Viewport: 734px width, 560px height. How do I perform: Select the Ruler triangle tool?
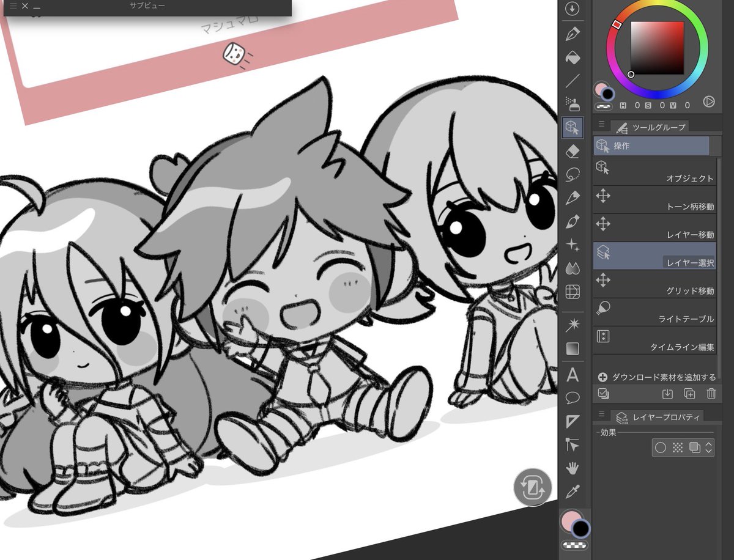coord(573,421)
